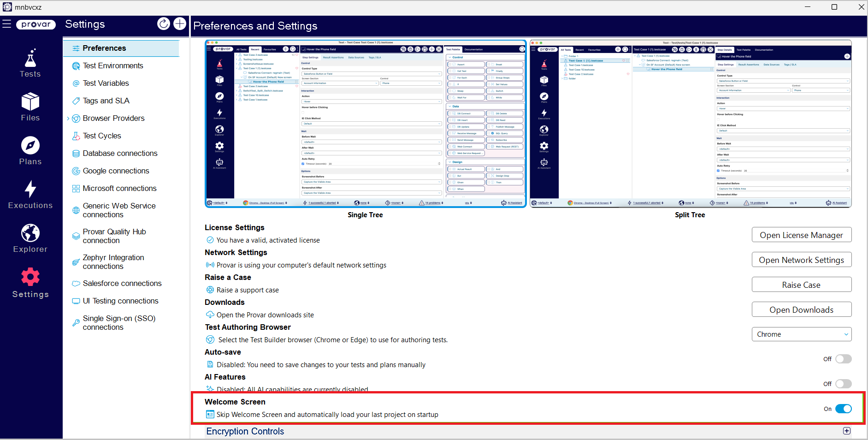
Task: Click the Test Environments globe icon
Action: [76, 66]
